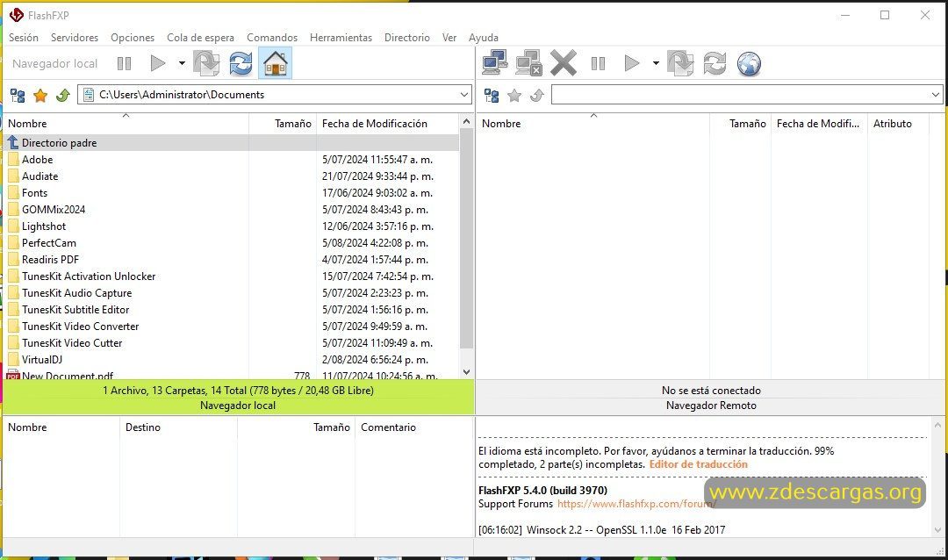Sort remote list by Nombre column
948x560 pixels.
592,124
